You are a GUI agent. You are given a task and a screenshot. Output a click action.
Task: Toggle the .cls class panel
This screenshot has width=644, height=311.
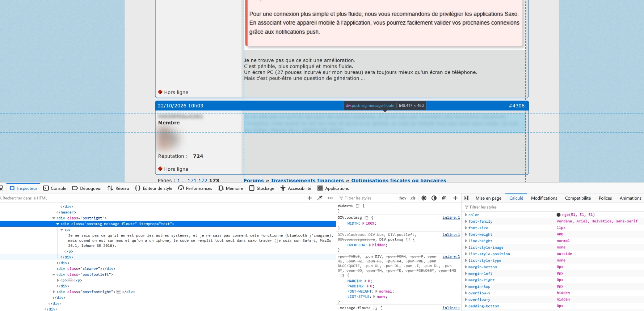[413, 198]
